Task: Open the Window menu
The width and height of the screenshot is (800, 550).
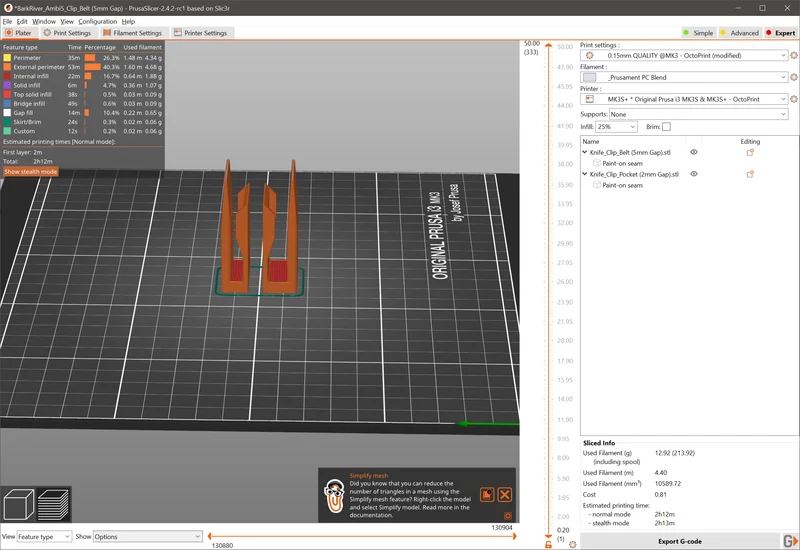Action: pos(44,21)
